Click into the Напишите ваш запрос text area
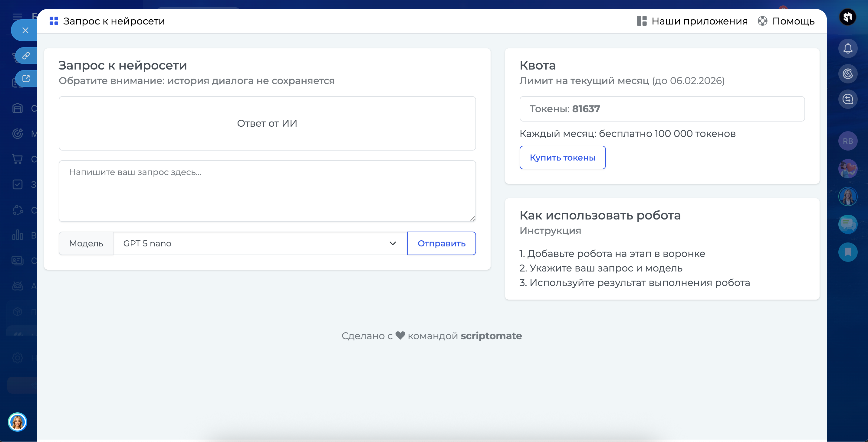Screen dimensions: 868x442 pos(267,191)
